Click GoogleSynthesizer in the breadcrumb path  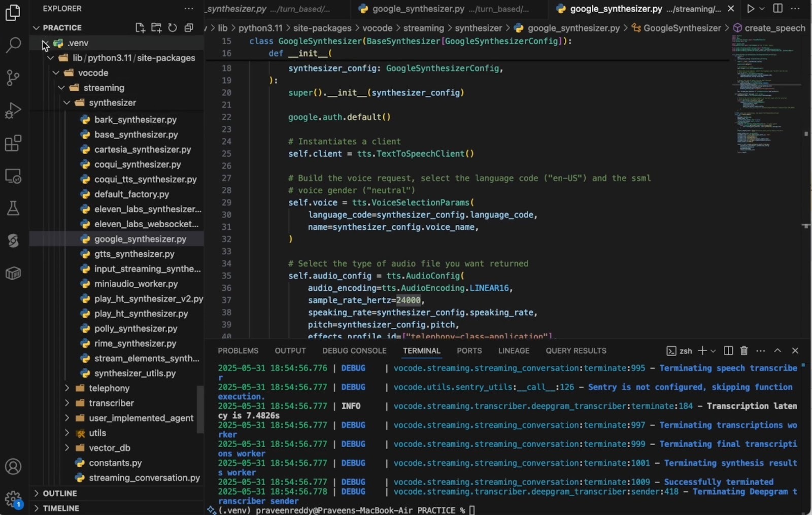682,28
